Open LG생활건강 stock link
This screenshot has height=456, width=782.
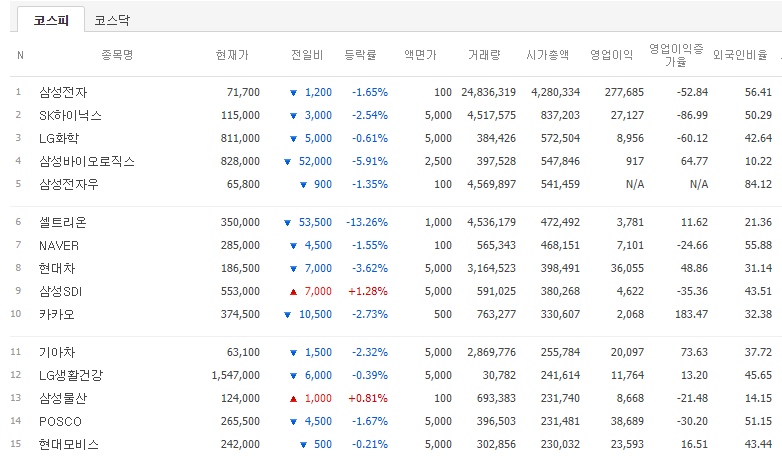[71, 375]
